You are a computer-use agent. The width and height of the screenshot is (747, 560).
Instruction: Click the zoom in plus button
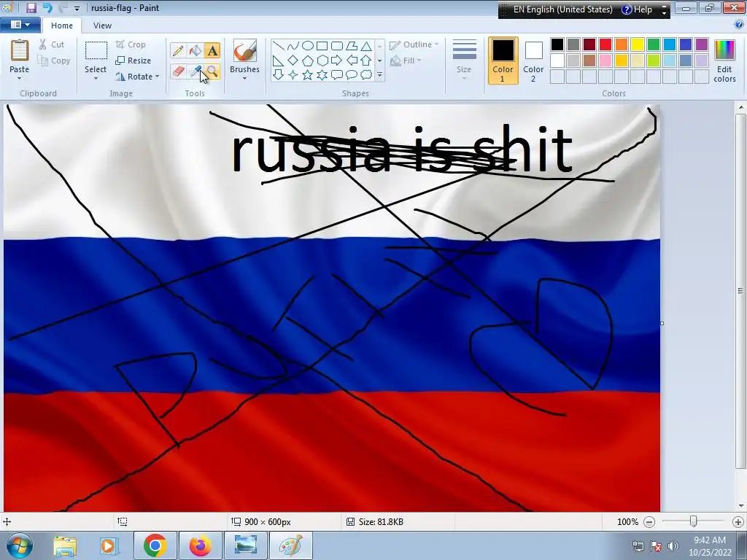point(738,522)
